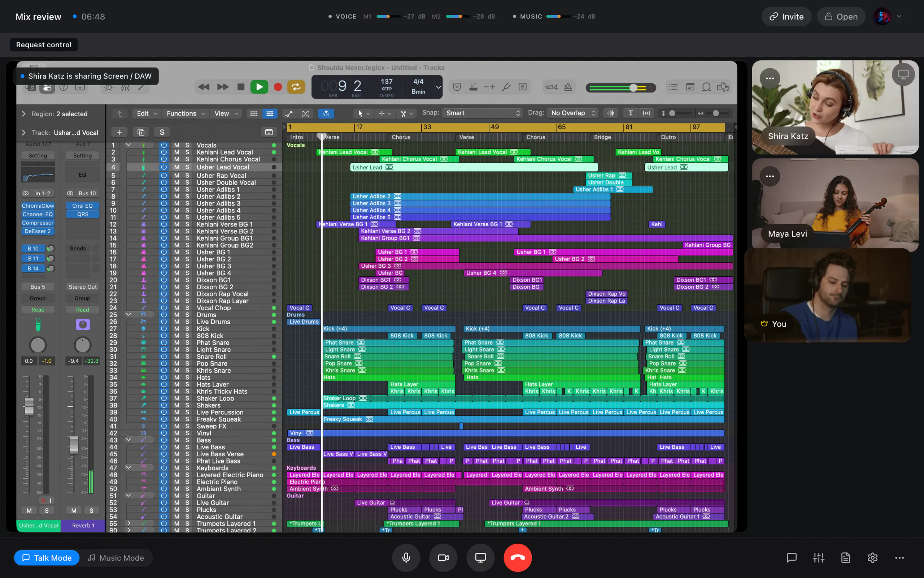Open the profile avatar dropdown arrow
The width and height of the screenshot is (924, 578).
coord(898,17)
